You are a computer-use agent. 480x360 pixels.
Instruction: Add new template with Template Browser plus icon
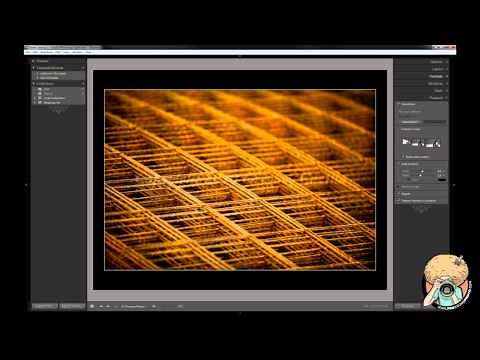83,68
